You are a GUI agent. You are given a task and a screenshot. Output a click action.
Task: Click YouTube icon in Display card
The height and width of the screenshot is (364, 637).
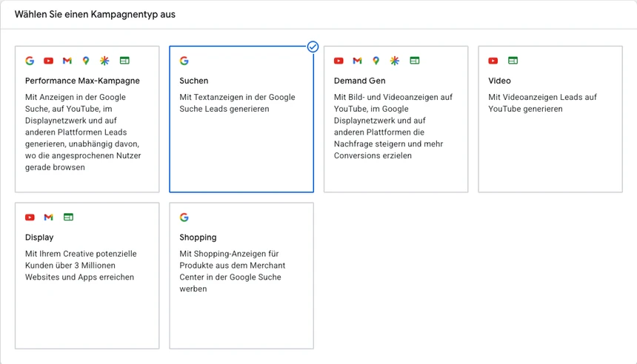click(x=30, y=218)
